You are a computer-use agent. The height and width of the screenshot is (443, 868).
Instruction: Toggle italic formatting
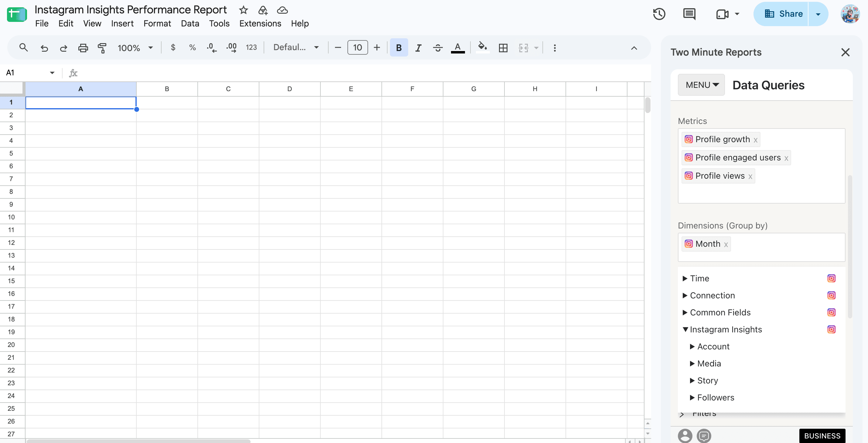point(418,47)
